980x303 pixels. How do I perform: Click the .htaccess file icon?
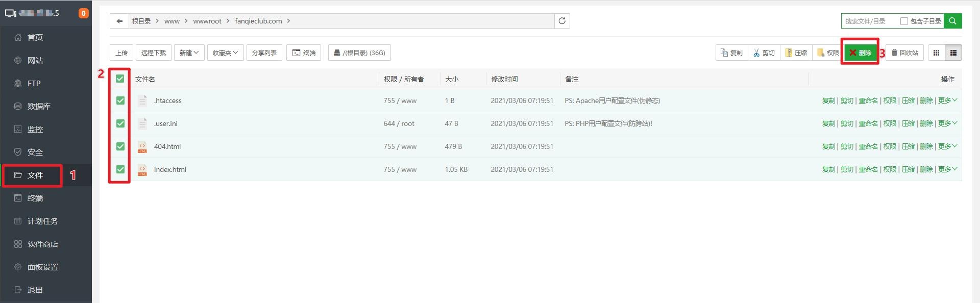tap(142, 100)
